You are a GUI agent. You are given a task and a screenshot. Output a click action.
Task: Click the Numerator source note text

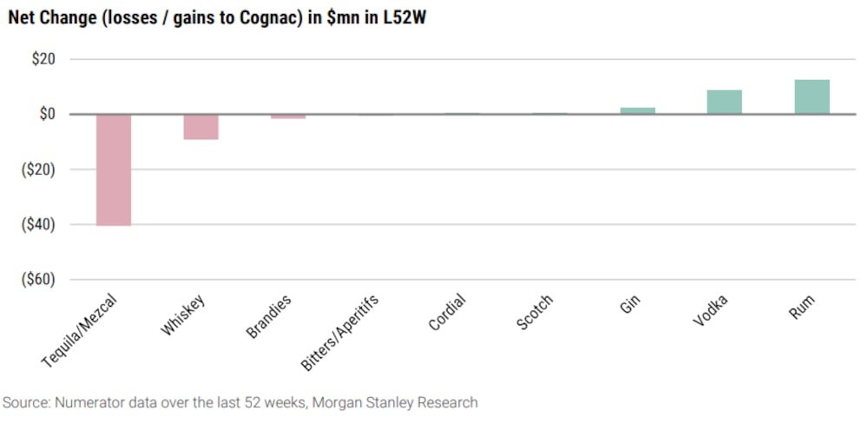pyautogui.click(x=240, y=402)
